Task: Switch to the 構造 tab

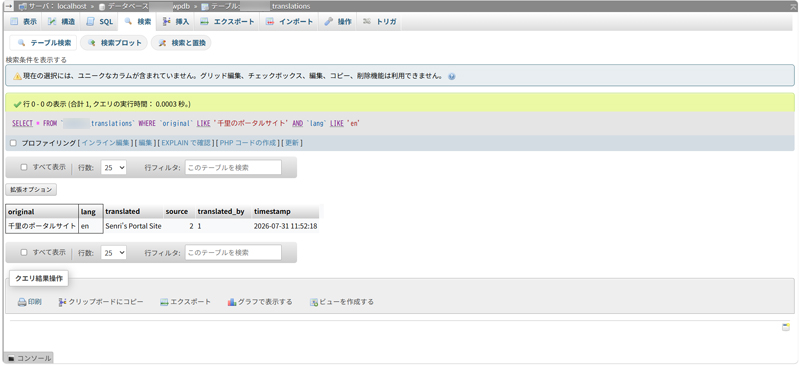Action: click(61, 22)
